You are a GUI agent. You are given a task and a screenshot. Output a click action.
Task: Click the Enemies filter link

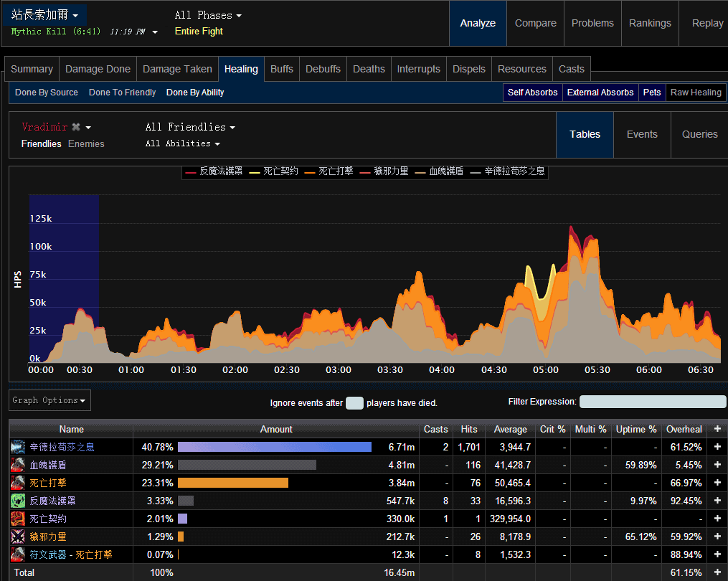point(86,144)
